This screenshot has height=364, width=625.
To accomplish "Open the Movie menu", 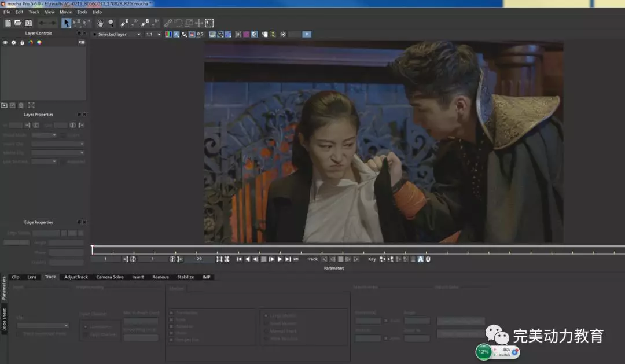I will (x=66, y=12).
